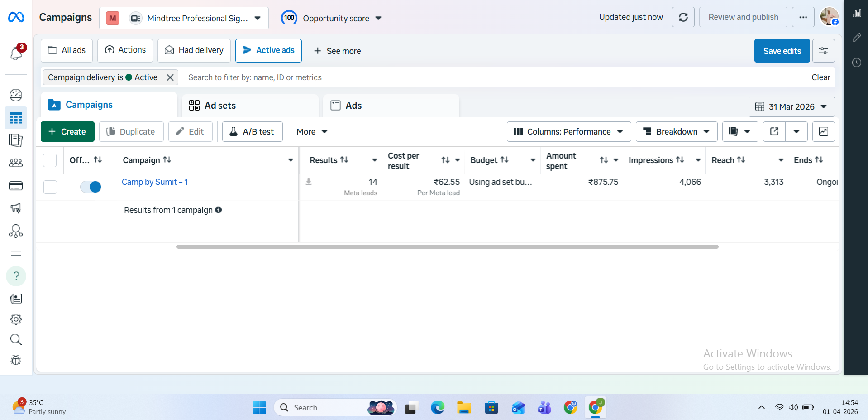The height and width of the screenshot is (420, 868).
Task: Open charts panel icon on right rail
Action: pyautogui.click(x=857, y=13)
